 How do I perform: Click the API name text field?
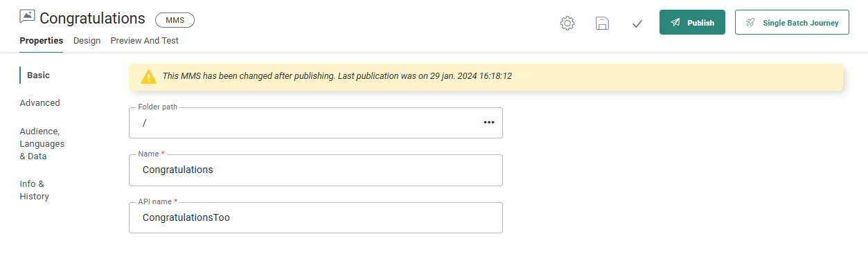[315, 217]
